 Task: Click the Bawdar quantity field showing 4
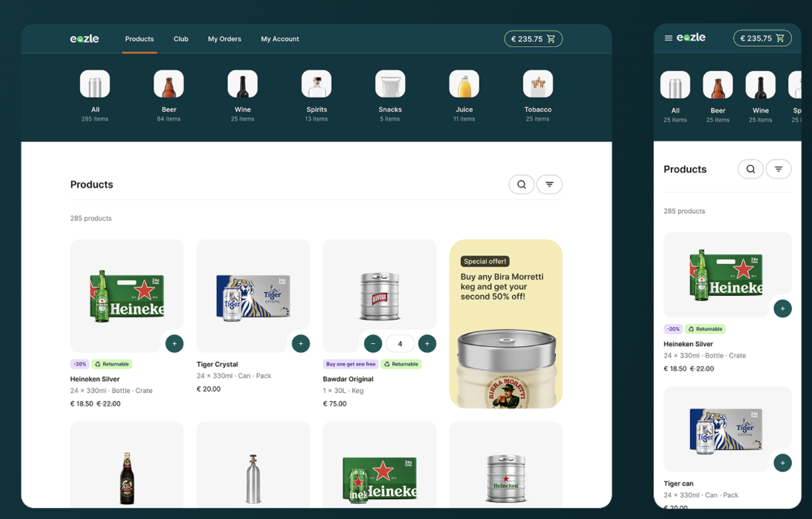point(400,344)
